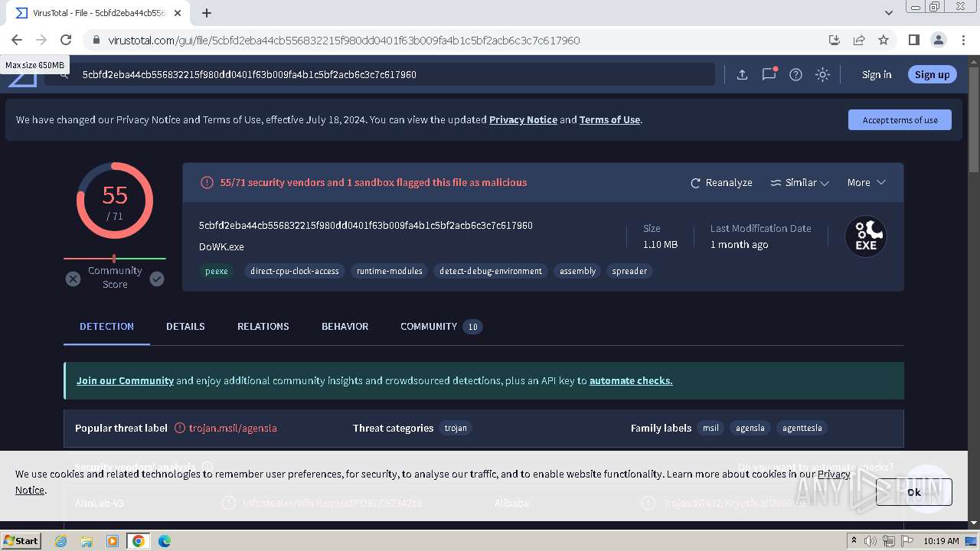Click the VirusTotal upload file icon

coord(742,74)
